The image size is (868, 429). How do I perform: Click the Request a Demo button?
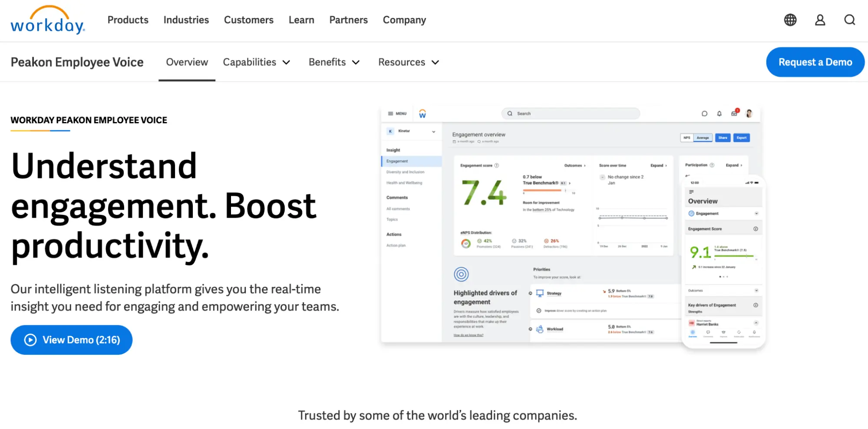(815, 62)
